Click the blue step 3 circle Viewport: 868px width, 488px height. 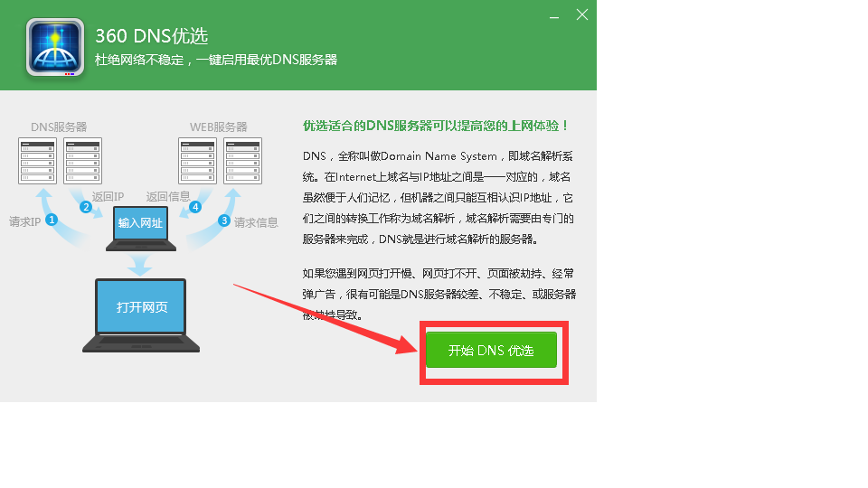click(x=223, y=221)
